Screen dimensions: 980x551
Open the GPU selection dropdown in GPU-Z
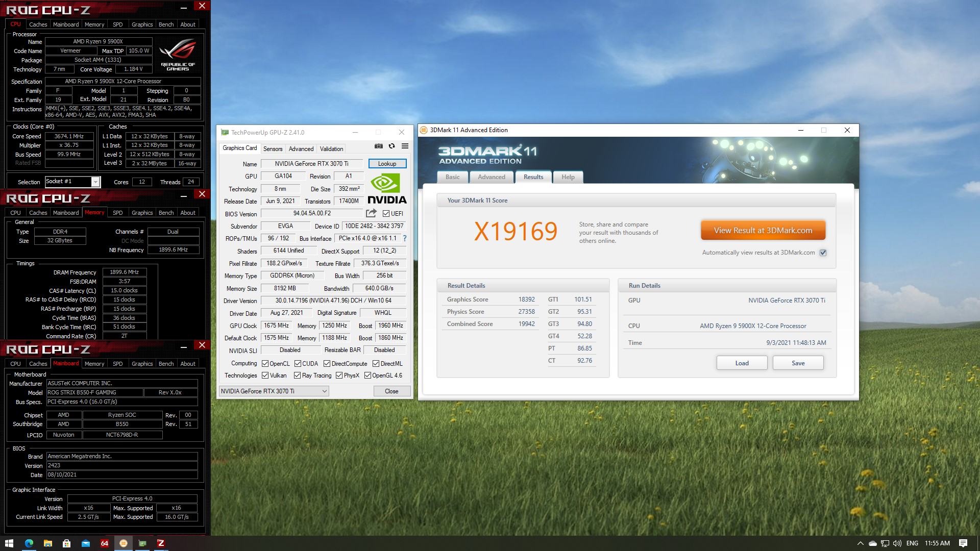click(x=274, y=391)
